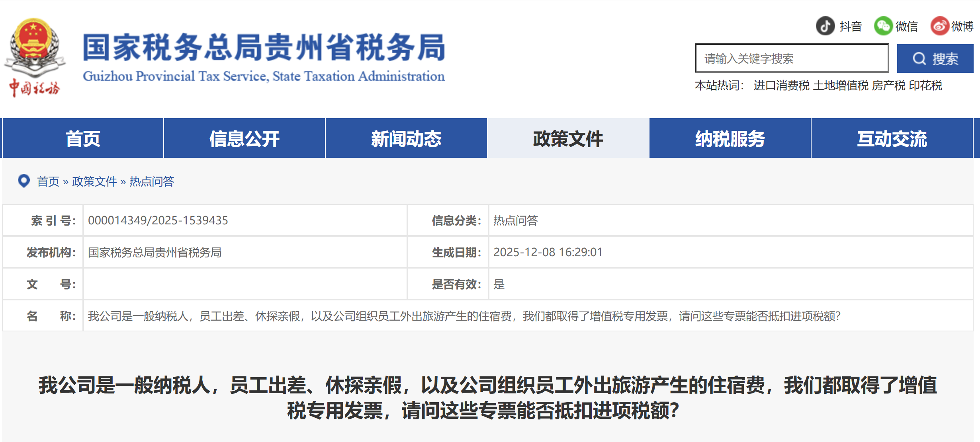Viewport: 980px width, 442px height.
Task: Click the Douyin (抖音) icon
Action: pyautogui.click(x=825, y=26)
